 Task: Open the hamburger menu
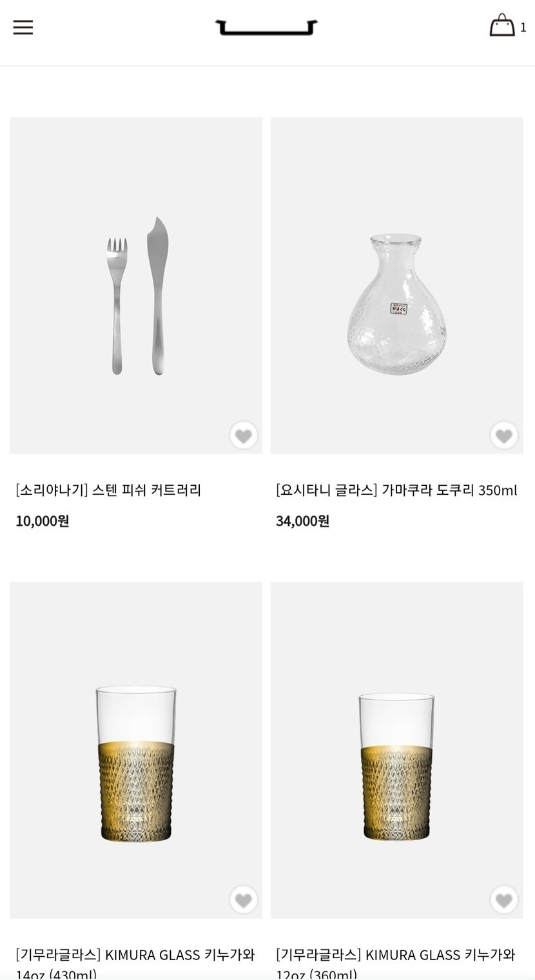click(x=23, y=27)
